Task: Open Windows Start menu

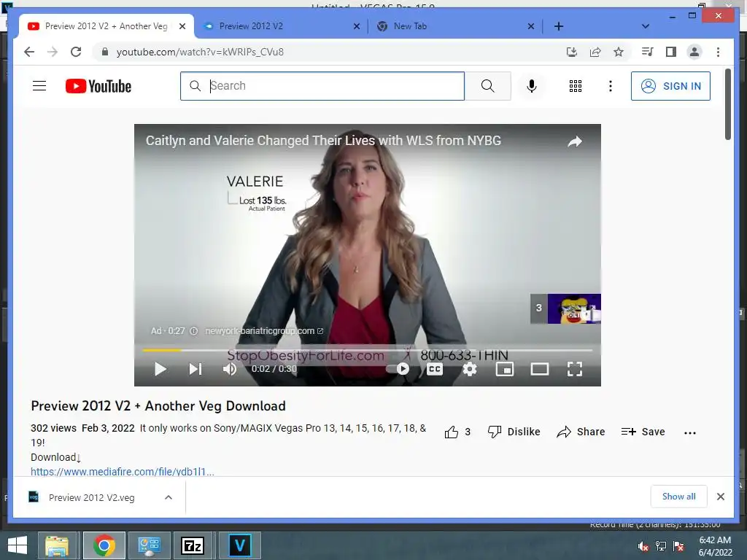Action: tap(18, 545)
